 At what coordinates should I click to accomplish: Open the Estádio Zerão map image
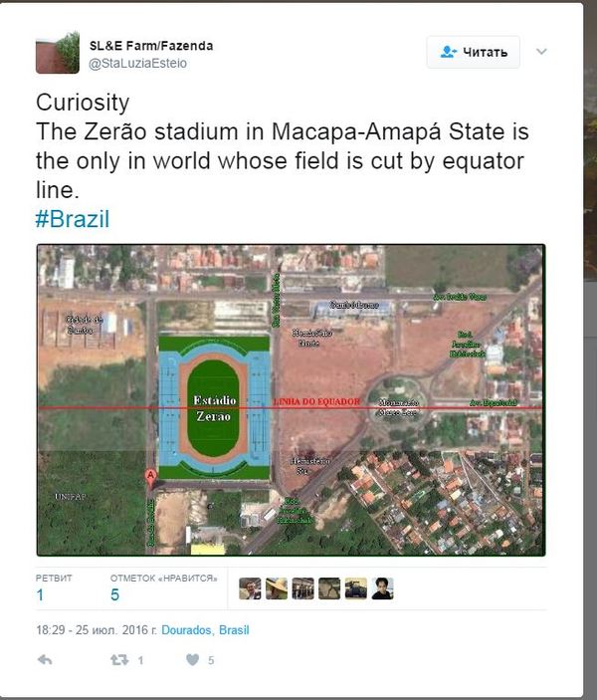(291, 399)
